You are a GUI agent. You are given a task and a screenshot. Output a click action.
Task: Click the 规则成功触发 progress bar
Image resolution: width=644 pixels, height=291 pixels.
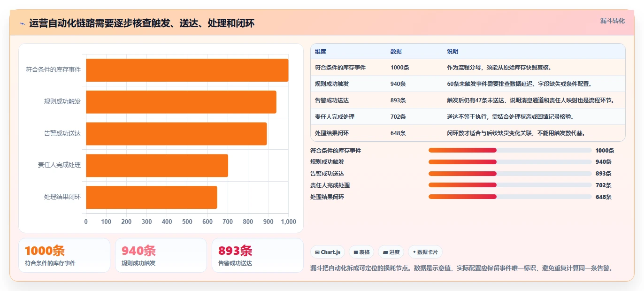click(x=510, y=161)
